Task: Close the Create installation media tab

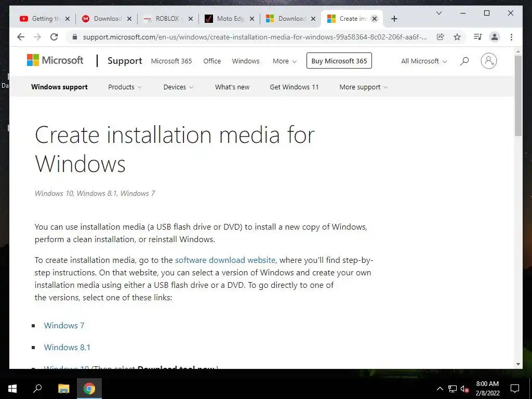Action: pyautogui.click(x=375, y=19)
